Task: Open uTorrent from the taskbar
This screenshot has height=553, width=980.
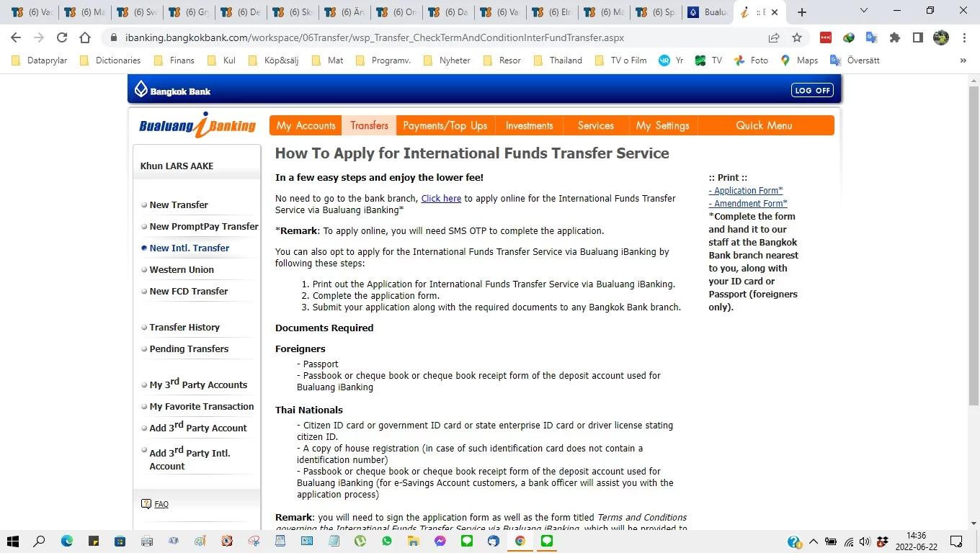Action: [360, 541]
